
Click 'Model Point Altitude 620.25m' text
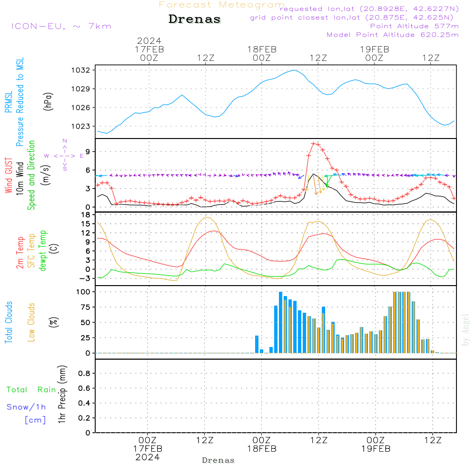393,35
